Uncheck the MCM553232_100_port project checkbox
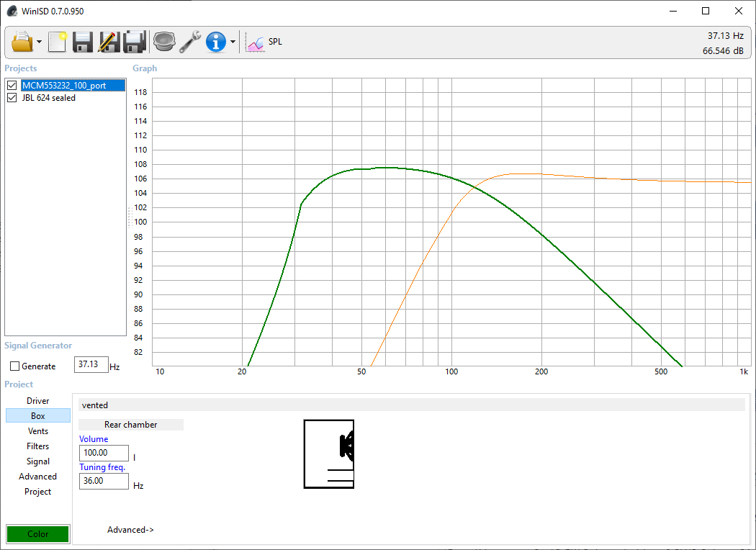This screenshot has width=756, height=550. tap(12, 86)
